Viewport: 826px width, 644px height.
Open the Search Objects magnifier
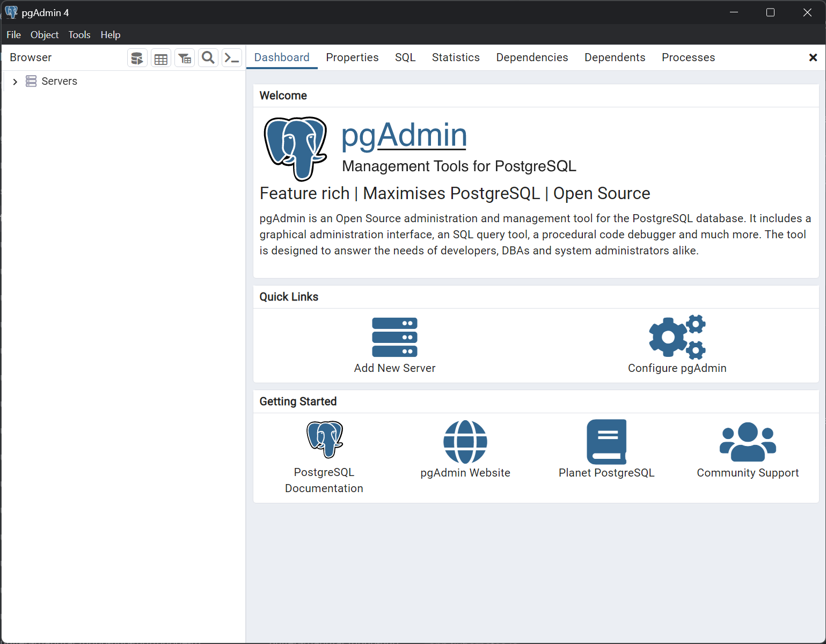click(x=208, y=57)
